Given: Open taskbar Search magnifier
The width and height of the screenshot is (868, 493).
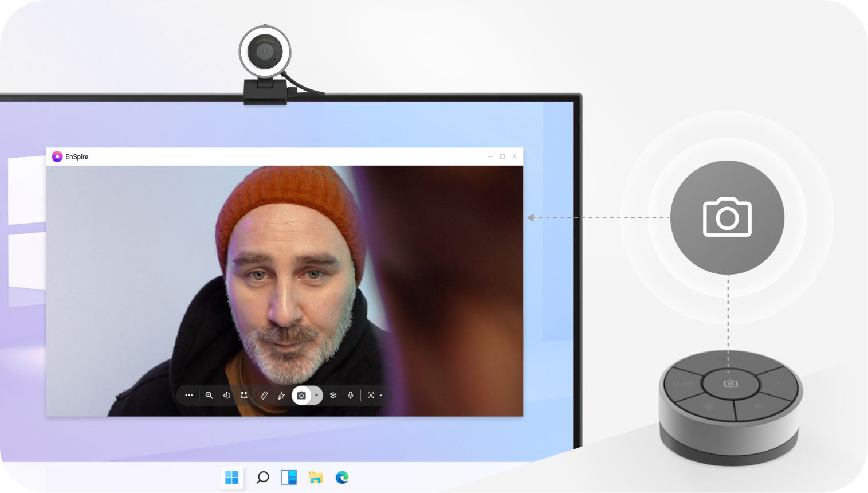Looking at the screenshot, I should pos(262,477).
